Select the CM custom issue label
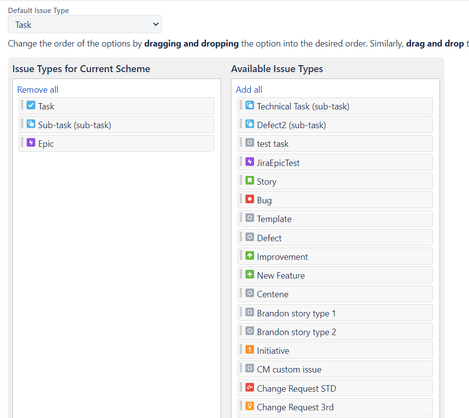The height and width of the screenshot is (418, 469). coord(289,369)
